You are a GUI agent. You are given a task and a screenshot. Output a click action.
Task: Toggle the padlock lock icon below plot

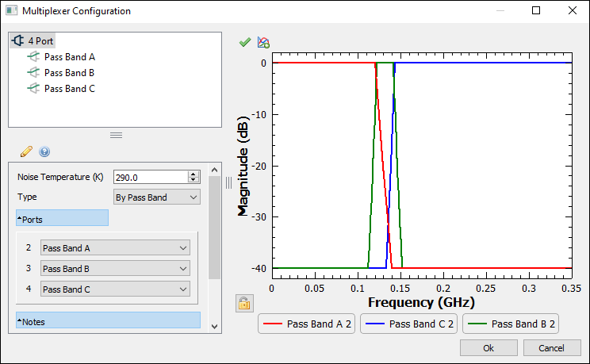coord(244,304)
